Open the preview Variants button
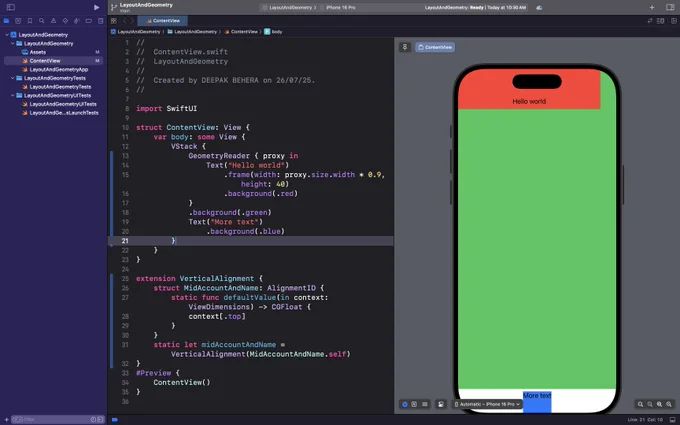This screenshot has width=680, height=425. 425,404
